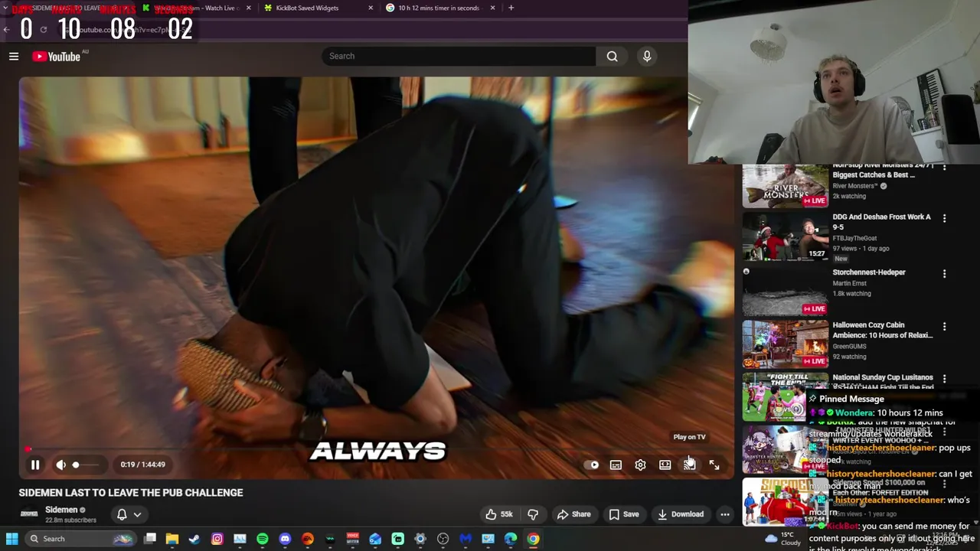980x551 pixels.
Task: Open the FTBJayTheGoat channel name
Action: [854, 238]
